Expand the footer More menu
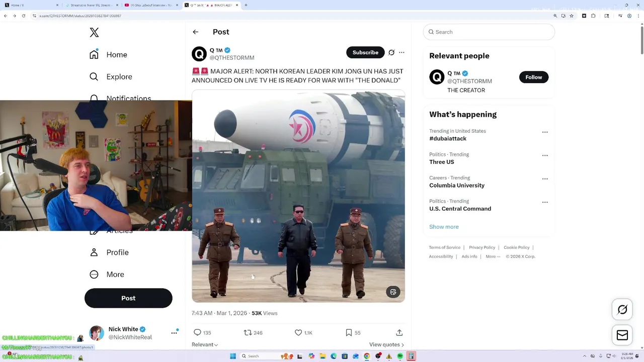644x362 pixels. pos(493,256)
